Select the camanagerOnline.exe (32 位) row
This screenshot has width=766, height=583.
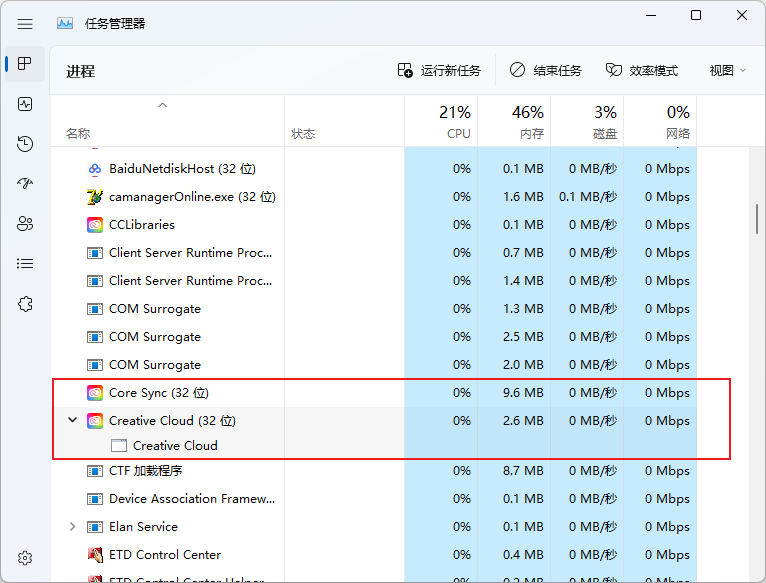(374, 197)
